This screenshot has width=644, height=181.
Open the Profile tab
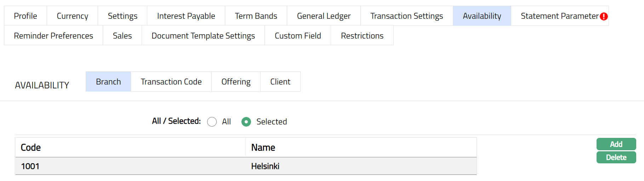(x=25, y=16)
